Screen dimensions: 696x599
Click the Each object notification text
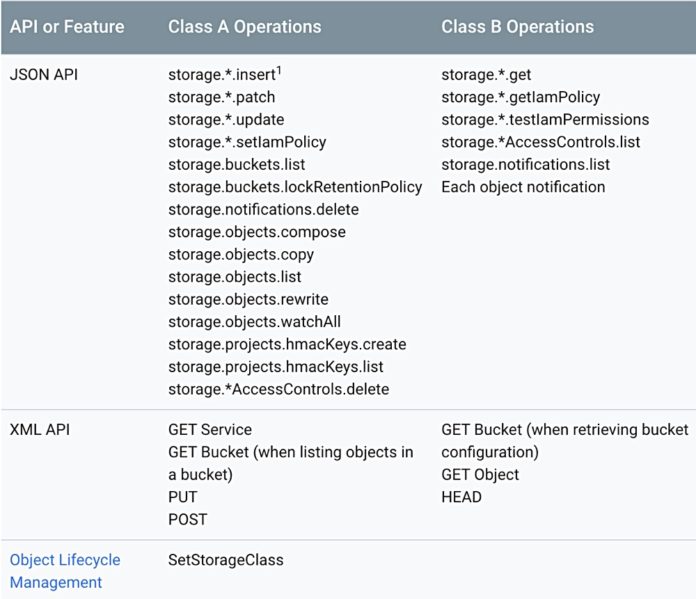(523, 187)
